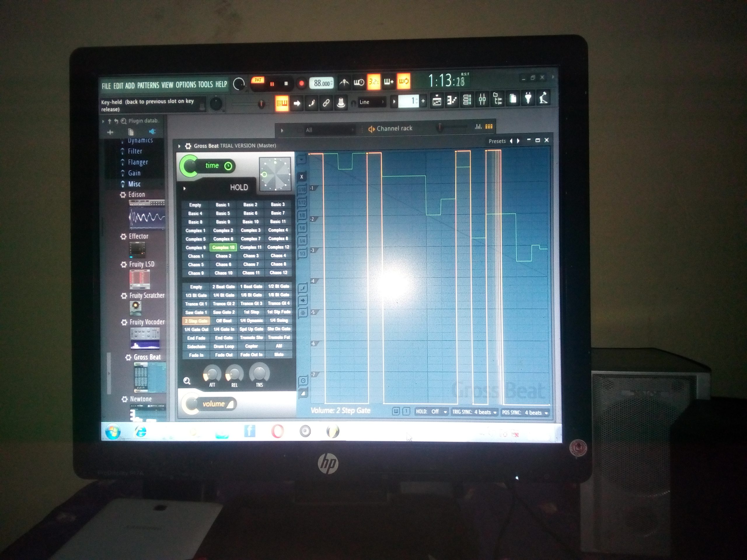This screenshot has width=747, height=560.
Task: Open the TOOLS menu
Action: 205,84
